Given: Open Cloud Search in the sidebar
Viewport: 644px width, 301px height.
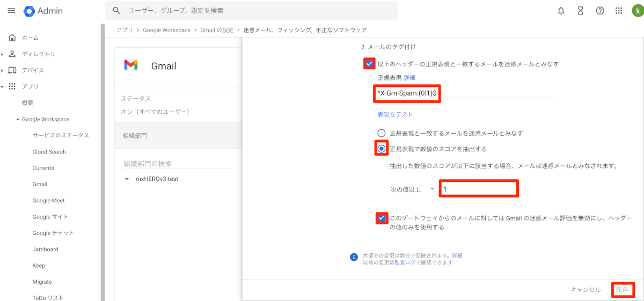Looking at the screenshot, I should 49,152.
